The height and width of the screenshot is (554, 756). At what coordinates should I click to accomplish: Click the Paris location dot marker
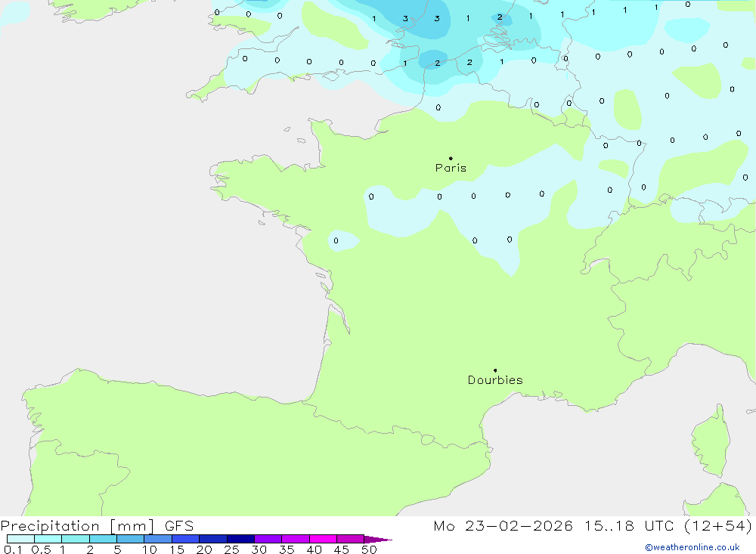coord(451,158)
